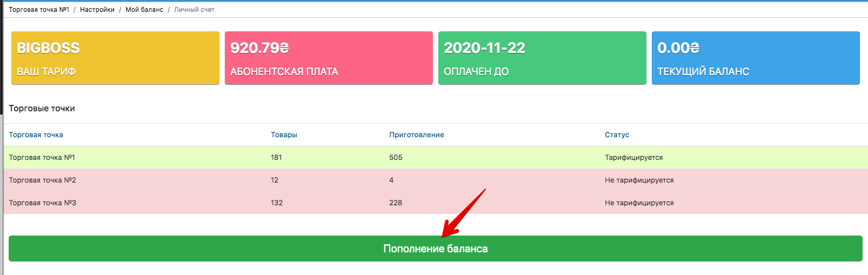Click the pink Абонентская плата card
Screen dimensions: 868x275
pos(329,58)
